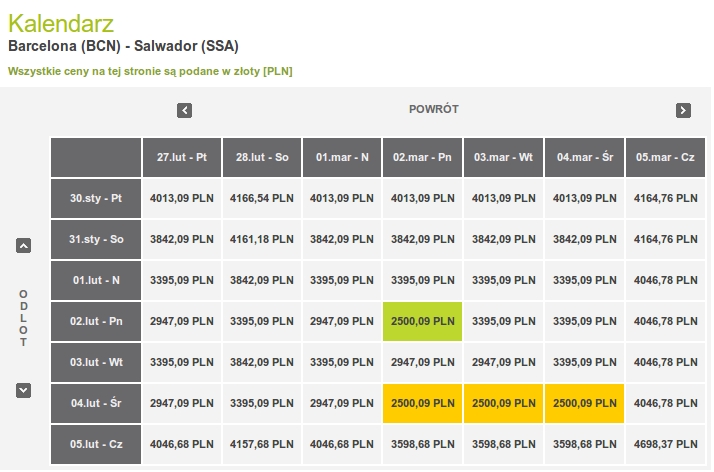Screen dimensions: 714x472
Task: Click the 01.lut - N departure row header
Action: click(x=96, y=280)
